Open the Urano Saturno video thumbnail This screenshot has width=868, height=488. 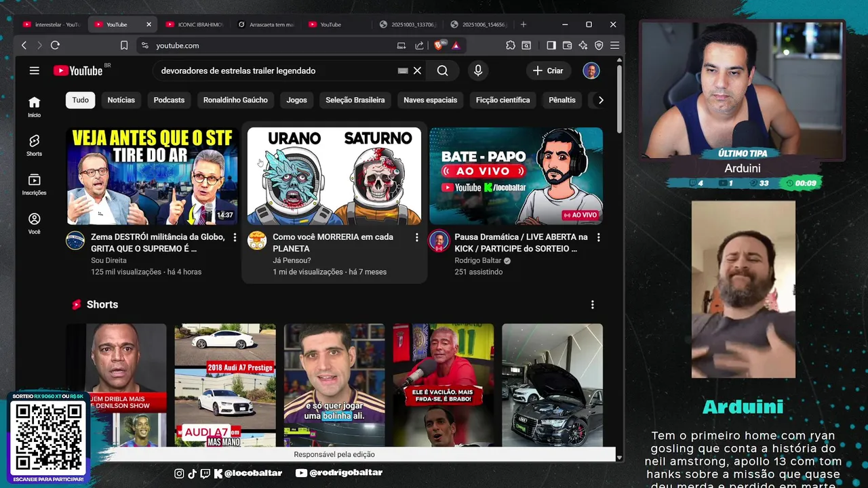pos(334,176)
